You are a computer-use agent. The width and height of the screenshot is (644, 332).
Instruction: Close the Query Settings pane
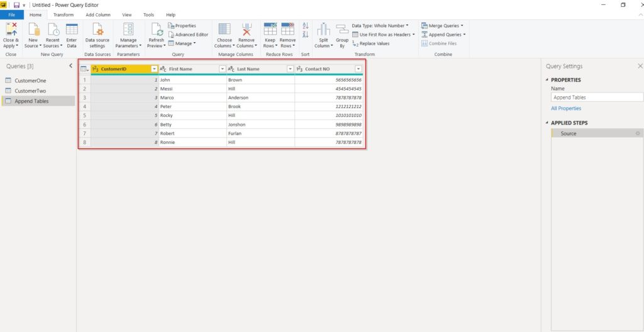pyautogui.click(x=640, y=66)
